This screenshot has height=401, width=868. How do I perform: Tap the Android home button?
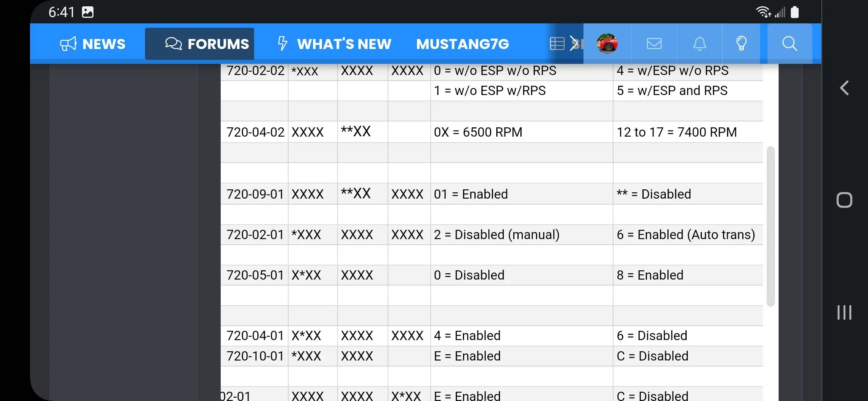click(x=844, y=200)
